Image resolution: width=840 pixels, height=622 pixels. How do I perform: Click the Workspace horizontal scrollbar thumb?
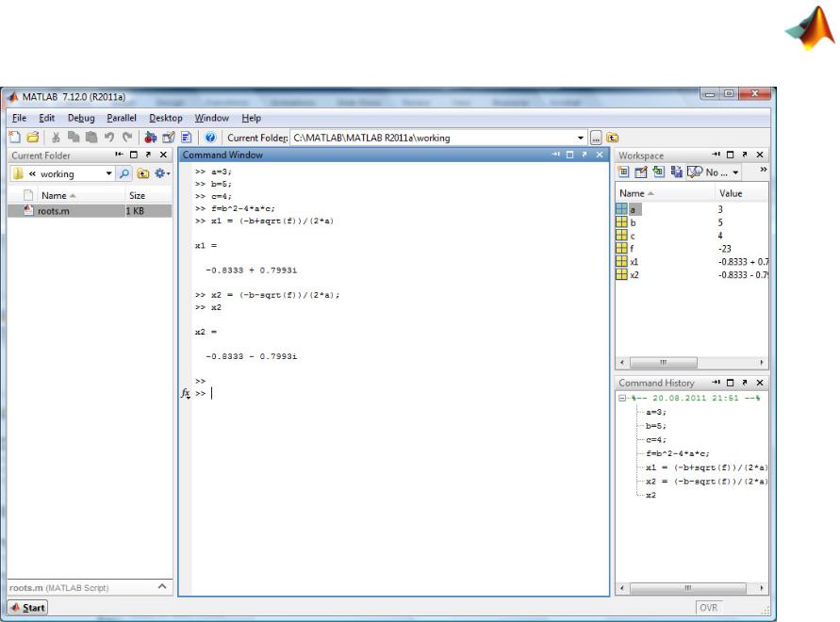coord(663,363)
